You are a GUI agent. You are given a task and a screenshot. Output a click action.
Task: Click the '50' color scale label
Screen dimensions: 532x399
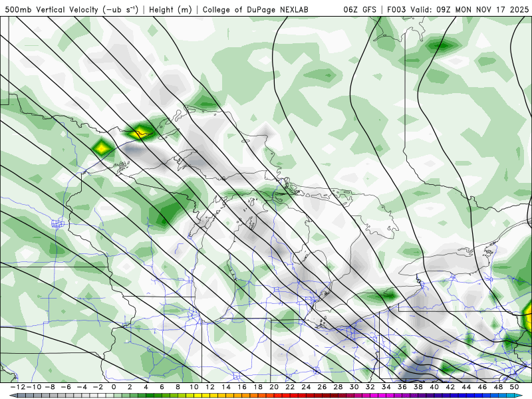(x=514, y=387)
